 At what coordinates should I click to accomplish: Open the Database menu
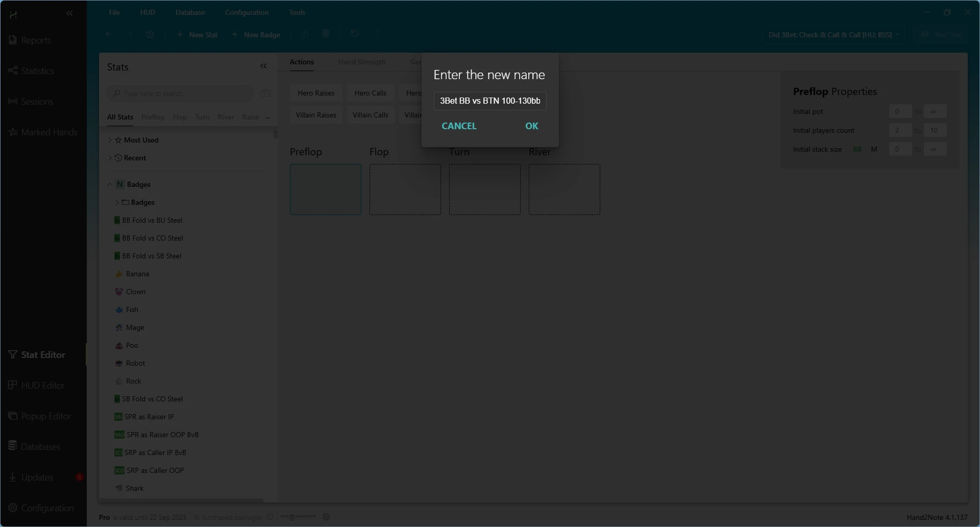coord(190,12)
